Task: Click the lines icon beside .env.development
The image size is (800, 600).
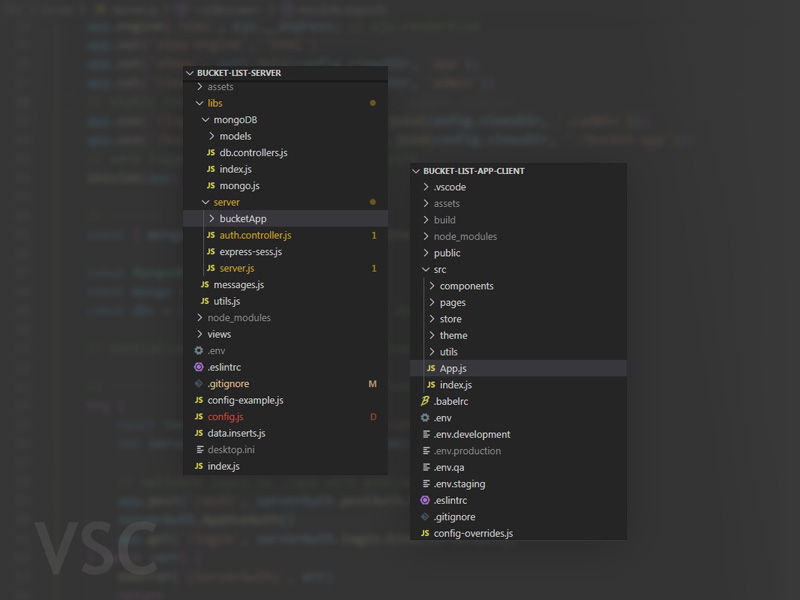Action: click(x=425, y=434)
